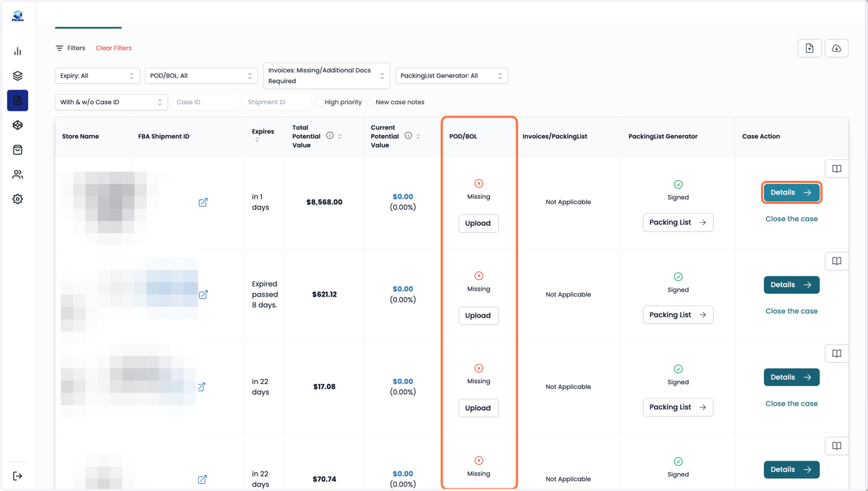868x491 pixels.
Task: Enable the New case notes checkbox
Action: click(x=370, y=103)
